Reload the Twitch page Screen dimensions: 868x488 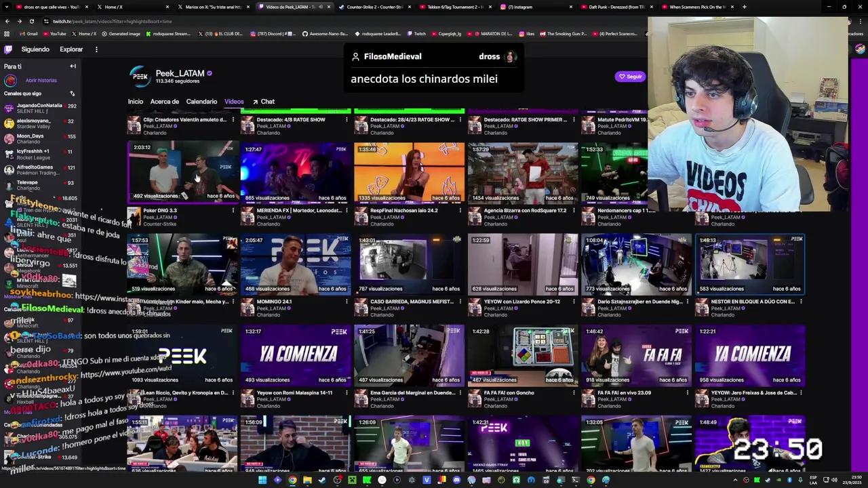(x=31, y=21)
